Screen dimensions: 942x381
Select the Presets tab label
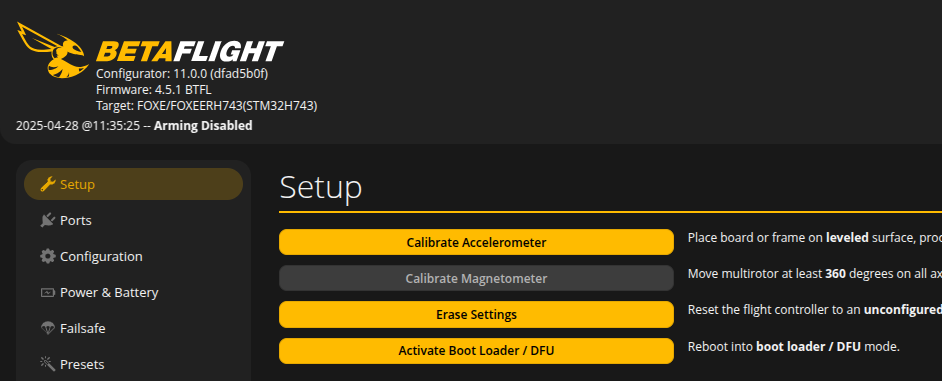pos(82,365)
